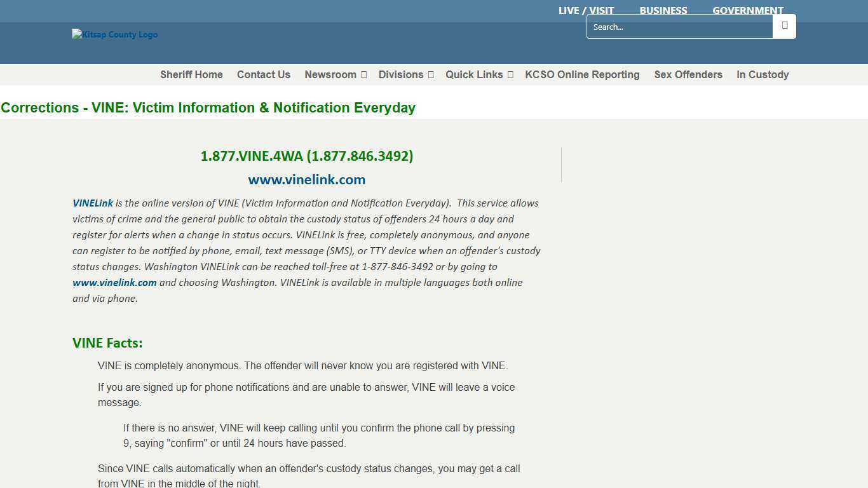Screen dimensions: 868x488
Task: Open the Quick Links dropdown arrow
Action: [510, 75]
